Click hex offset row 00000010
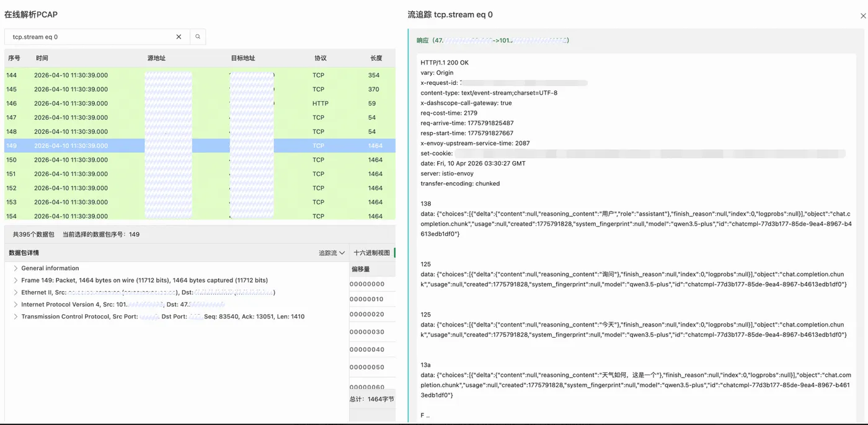 pyautogui.click(x=372, y=299)
